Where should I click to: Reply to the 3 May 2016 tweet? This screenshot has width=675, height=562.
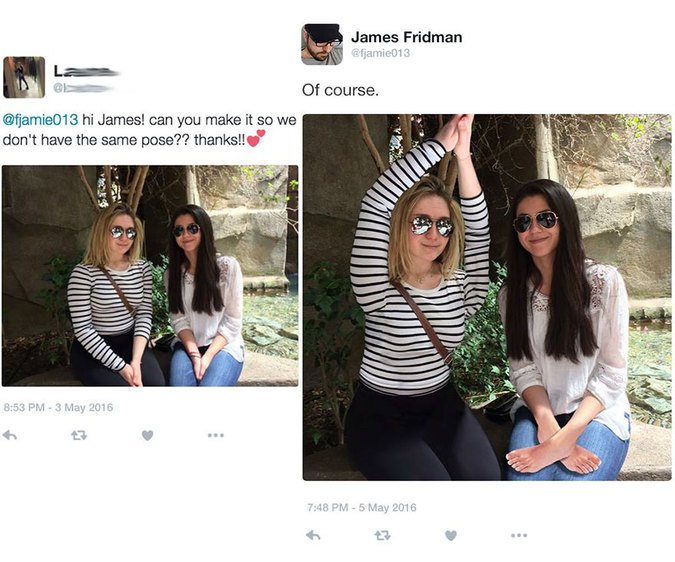pyautogui.click(x=10, y=435)
